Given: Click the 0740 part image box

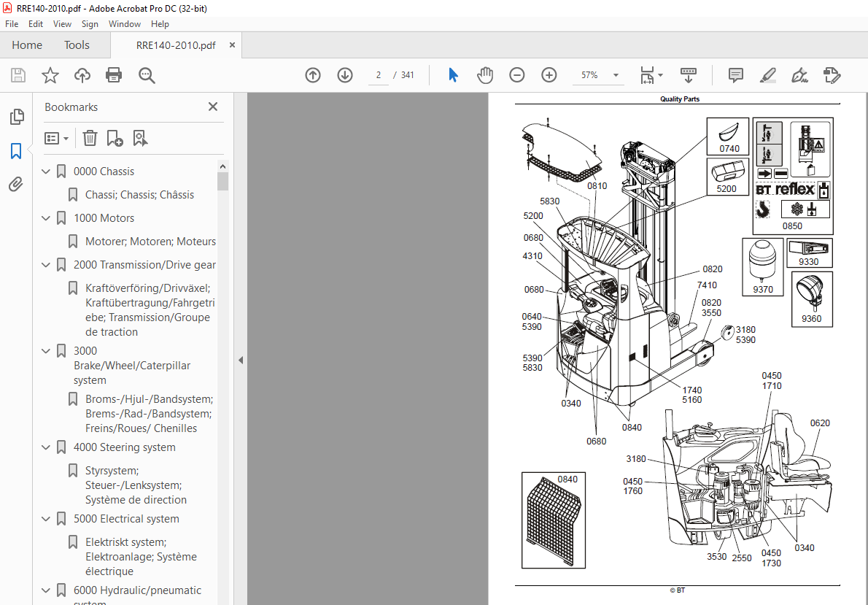Looking at the screenshot, I should click(x=728, y=136).
